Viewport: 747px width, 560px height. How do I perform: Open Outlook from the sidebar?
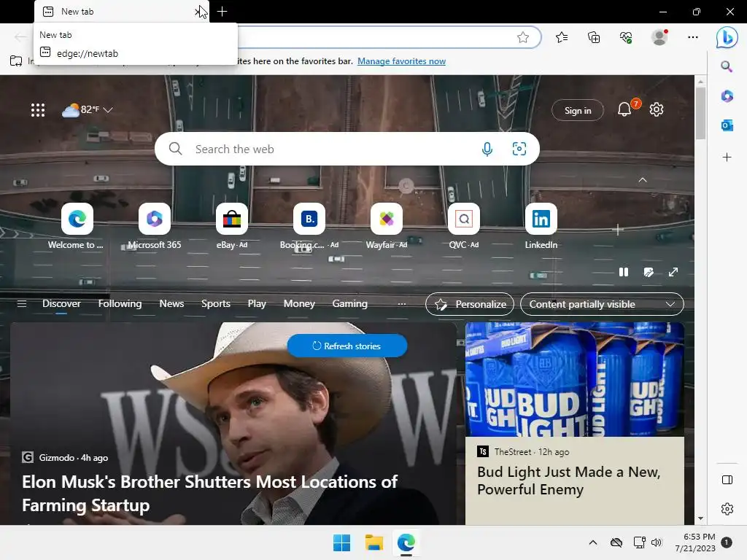[727, 125]
